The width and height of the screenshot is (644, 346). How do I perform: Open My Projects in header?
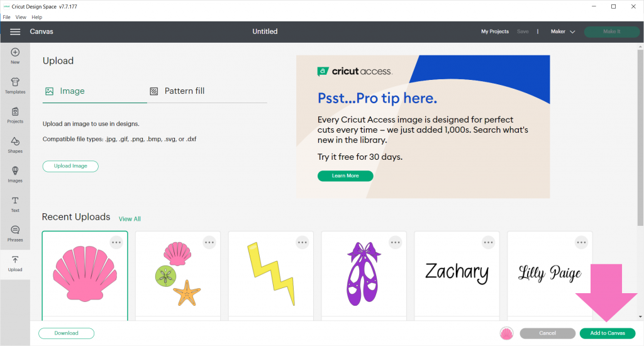[495, 31]
